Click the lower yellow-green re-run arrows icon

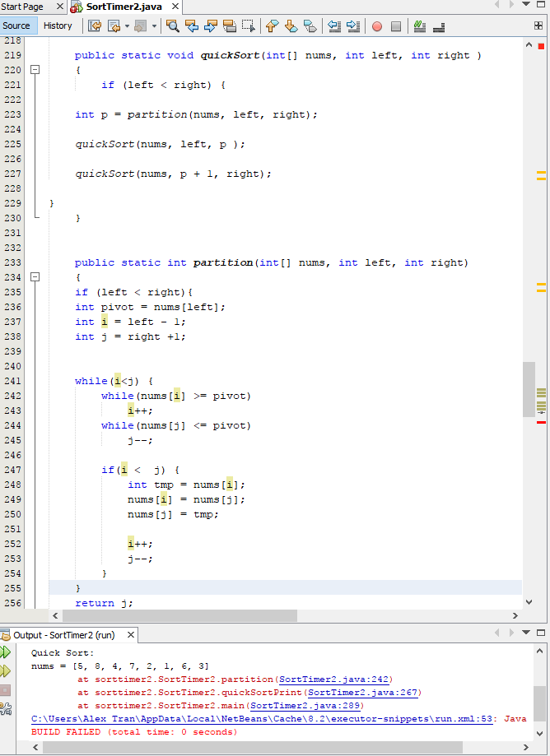pos(5,670)
